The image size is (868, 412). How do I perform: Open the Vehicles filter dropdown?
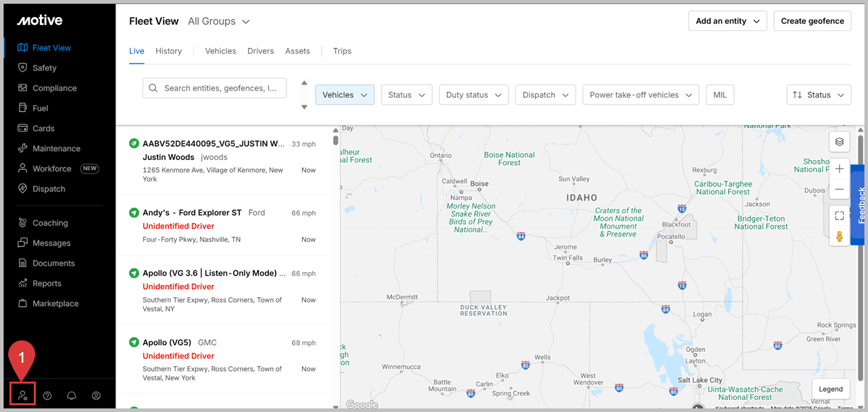344,95
